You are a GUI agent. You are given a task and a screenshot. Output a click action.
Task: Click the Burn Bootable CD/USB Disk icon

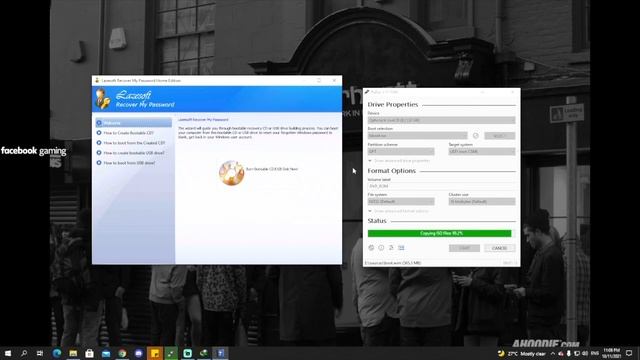(231, 173)
